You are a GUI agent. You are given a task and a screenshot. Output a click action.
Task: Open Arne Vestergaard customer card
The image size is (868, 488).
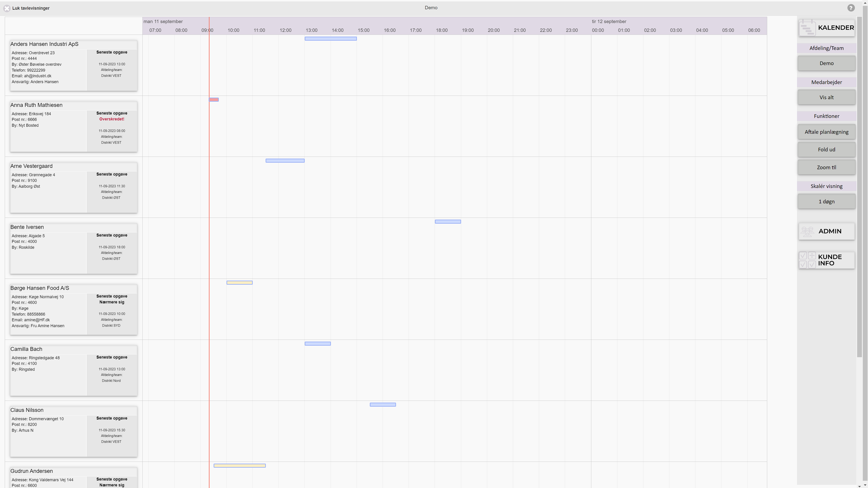pyautogui.click(x=73, y=187)
